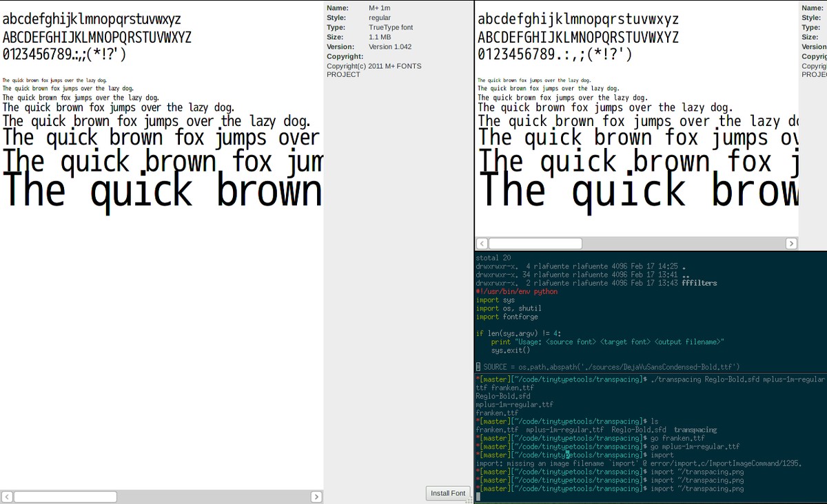Click horizontal scrollbar thumb in left font preview
This screenshot has height=504, width=827.
coord(65,496)
